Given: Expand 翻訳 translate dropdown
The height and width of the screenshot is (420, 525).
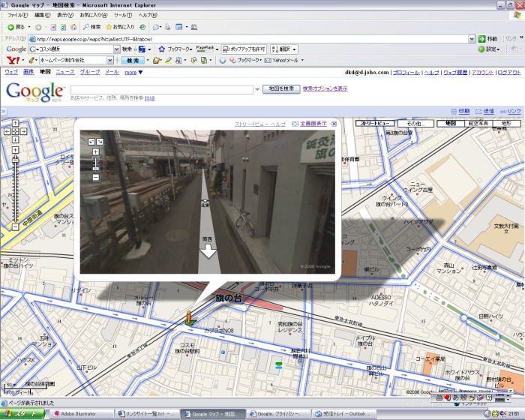Looking at the screenshot, I should click(294, 49).
